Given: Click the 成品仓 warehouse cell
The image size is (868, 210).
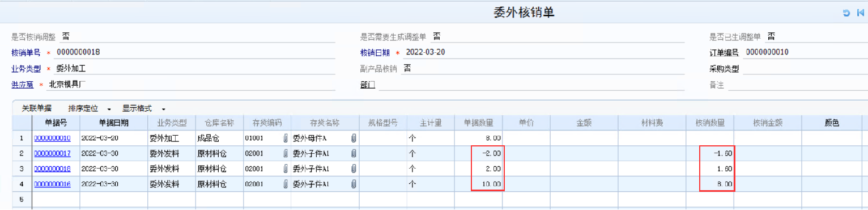Looking at the screenshot, I should pyautogui.click(x=219, y=138).
